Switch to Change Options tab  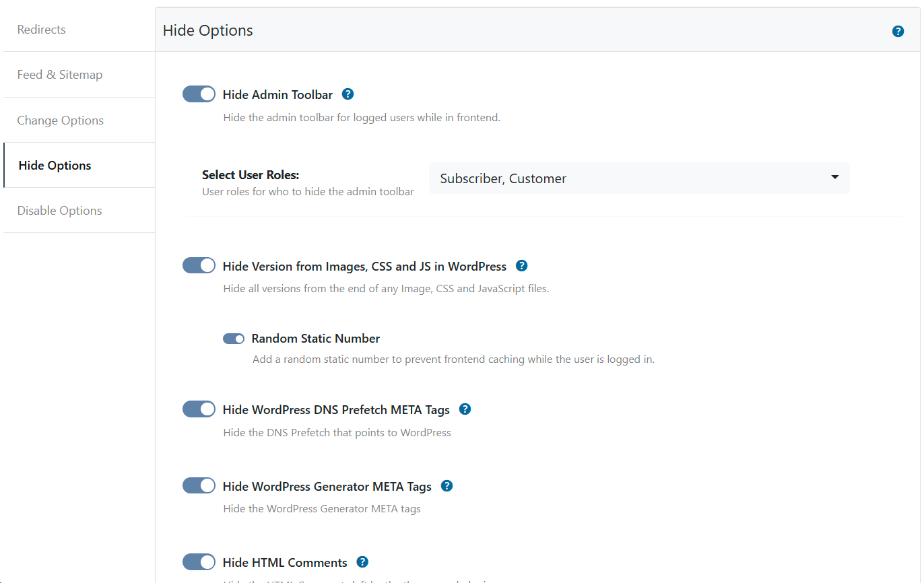tap(79, 121)
